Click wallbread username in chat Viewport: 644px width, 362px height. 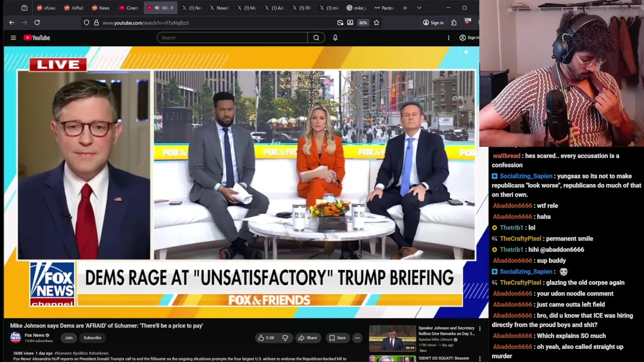(507, 156)
